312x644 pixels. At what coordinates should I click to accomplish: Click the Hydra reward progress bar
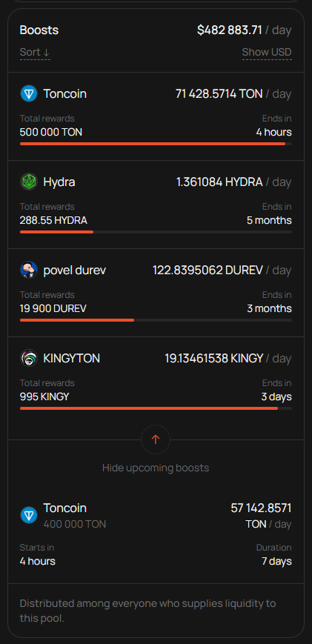pyautogui.click(x=156, y=232)
